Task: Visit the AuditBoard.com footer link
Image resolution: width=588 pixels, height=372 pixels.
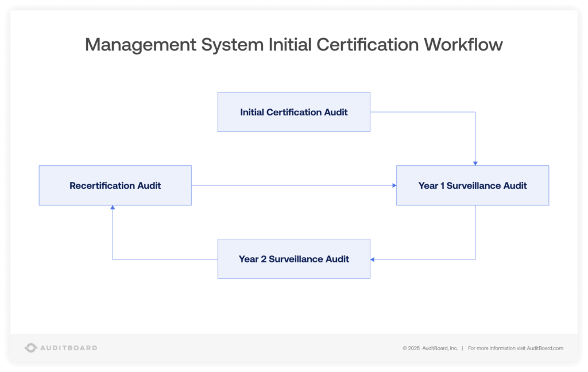Action: click(x=544, y=348)
